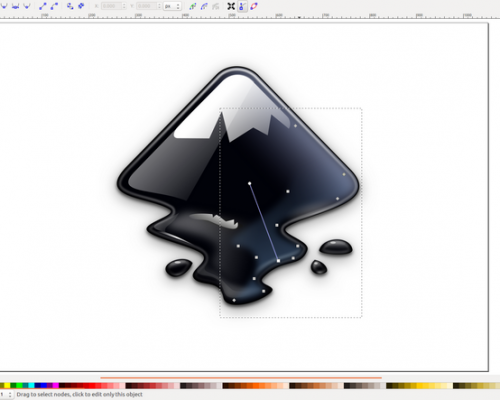The width and height of the screenshot is (500, 400).
Task: Toggle show transformation handles for nodes
Action: 231,6
